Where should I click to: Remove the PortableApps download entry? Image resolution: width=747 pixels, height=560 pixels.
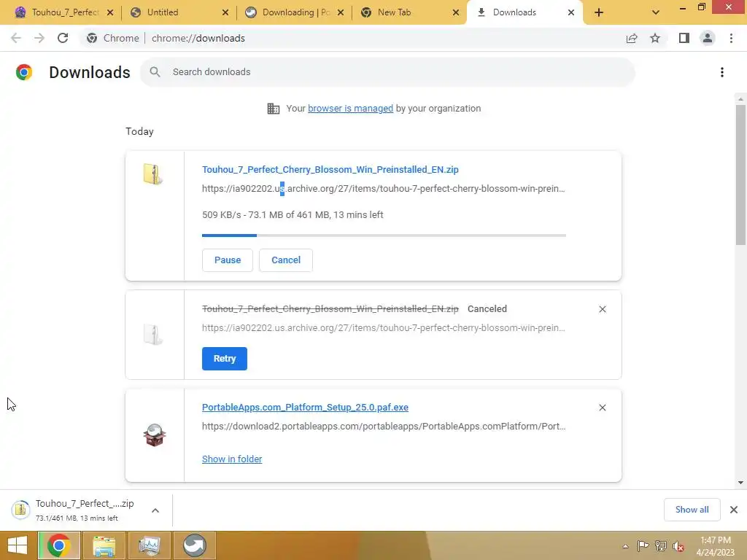pos(602,408)
